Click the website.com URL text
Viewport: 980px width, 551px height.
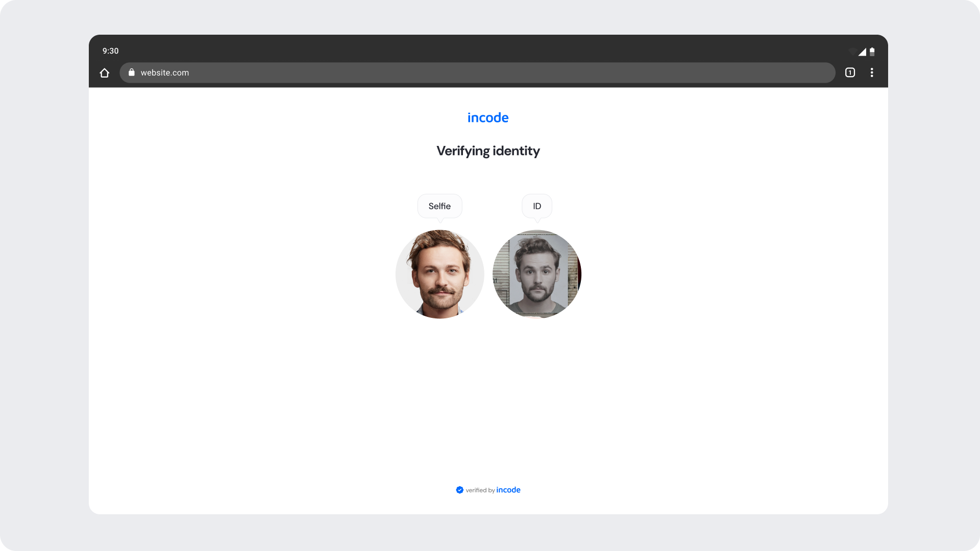tap(165, 72)
